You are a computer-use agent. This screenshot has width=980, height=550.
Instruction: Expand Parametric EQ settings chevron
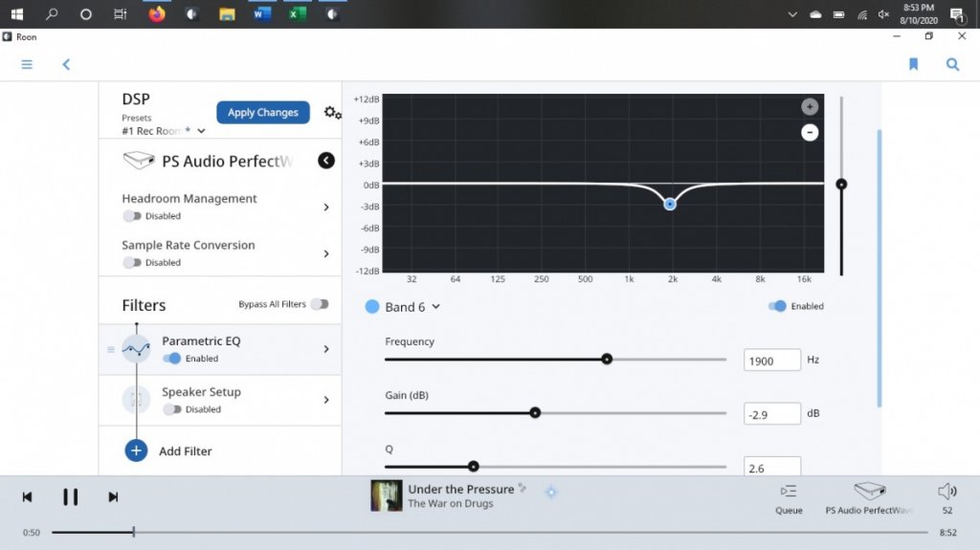(x=326, y=349)
